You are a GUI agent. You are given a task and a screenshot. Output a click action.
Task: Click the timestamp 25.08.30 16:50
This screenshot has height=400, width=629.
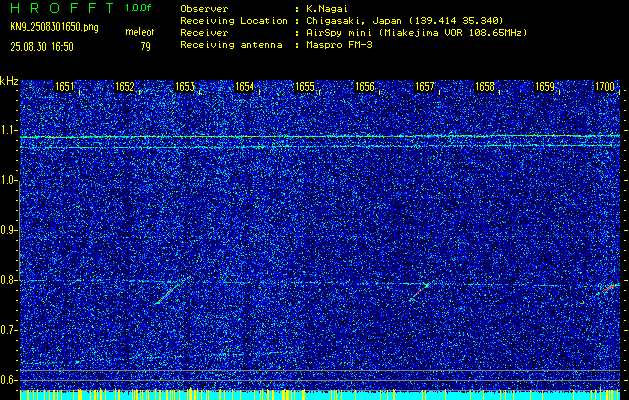(42, 47)
